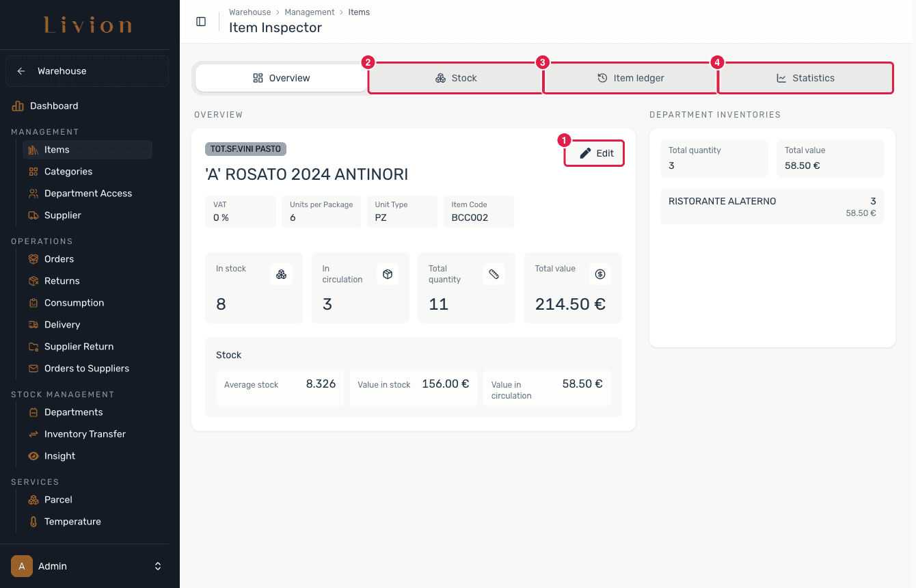Screen dimensions: 916x588
Task: Click Edit button for the item
Action: pos(595,153)
